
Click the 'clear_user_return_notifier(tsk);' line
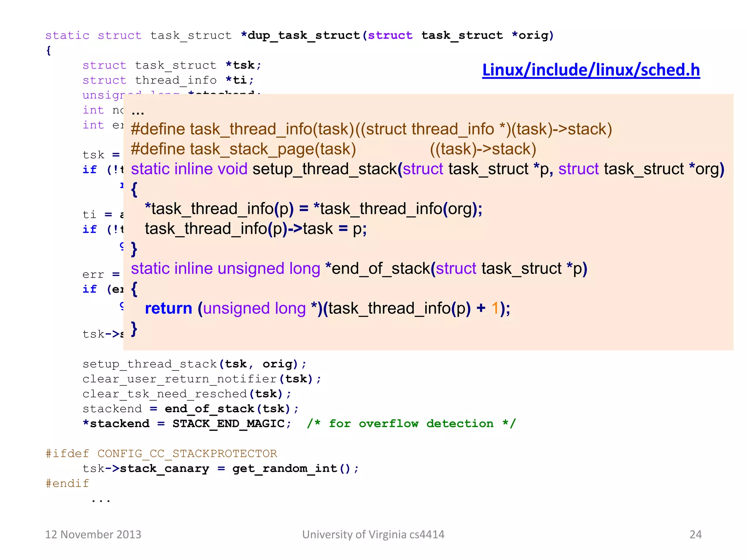point(202,379)
